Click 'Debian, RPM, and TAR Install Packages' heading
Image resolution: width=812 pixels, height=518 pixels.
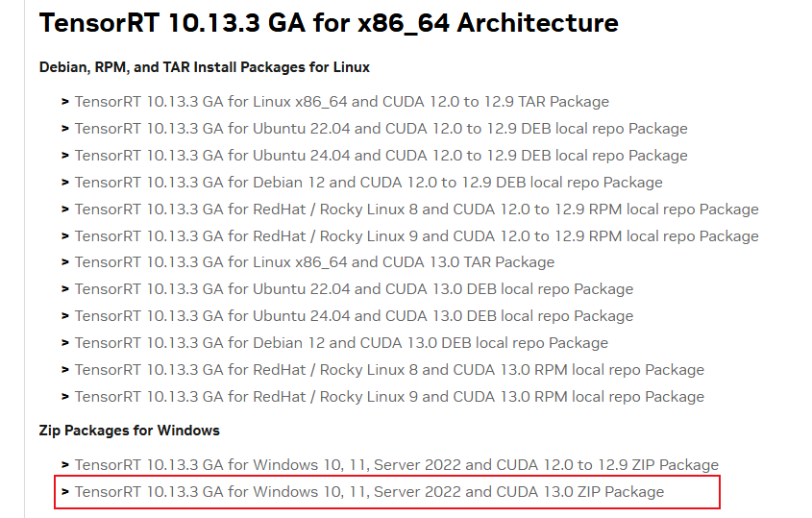click(x=205, y=68)
